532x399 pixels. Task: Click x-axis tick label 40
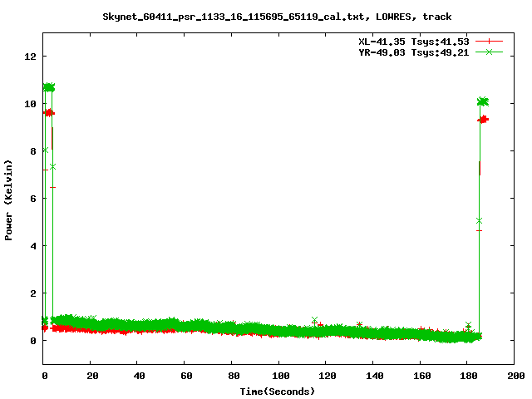point(139,376)
